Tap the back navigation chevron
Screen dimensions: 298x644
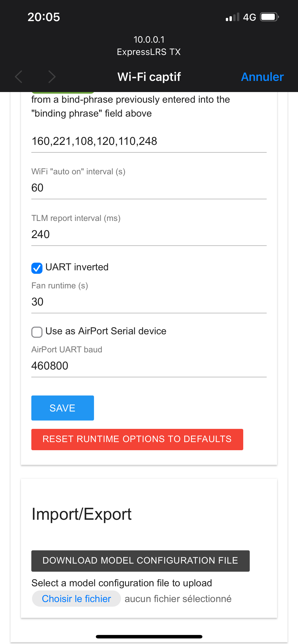(19, 77)
